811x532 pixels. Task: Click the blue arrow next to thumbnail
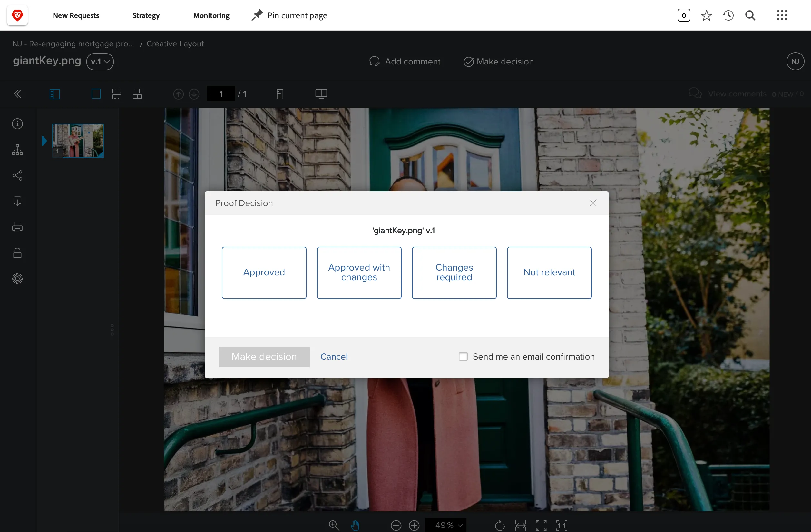click(44, 141)
